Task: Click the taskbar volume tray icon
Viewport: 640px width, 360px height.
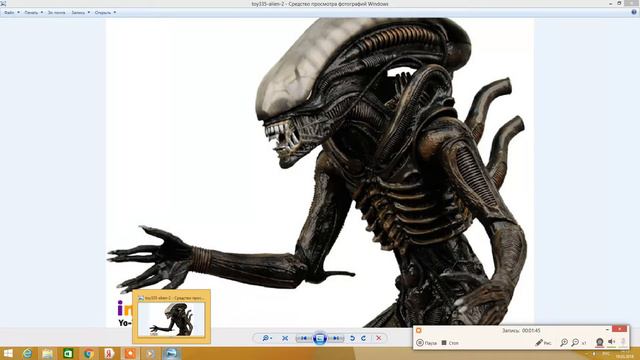Action: coord(594,353)
